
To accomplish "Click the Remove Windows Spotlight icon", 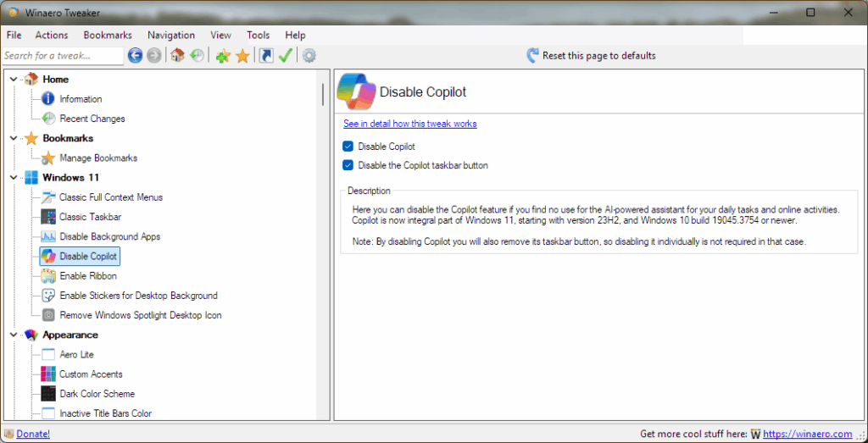I will (x=48, y=315).
